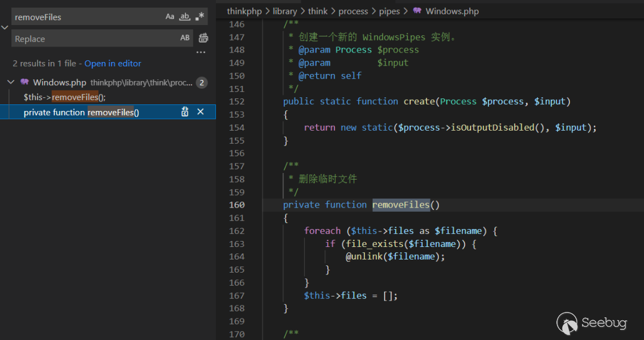
Task: Toggle Match Whole Word option
Action: [x=185, y=17]
